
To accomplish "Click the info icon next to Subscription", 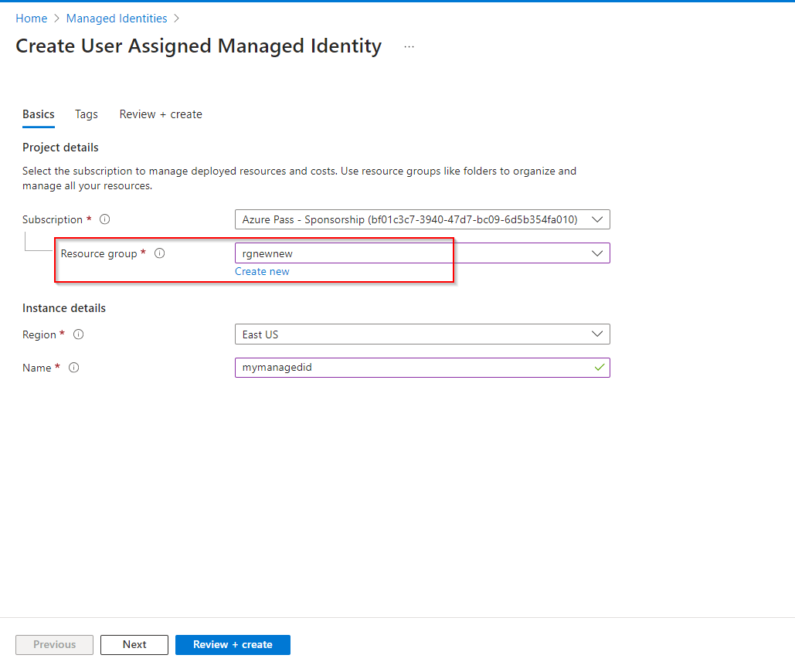I will (105, 219).
